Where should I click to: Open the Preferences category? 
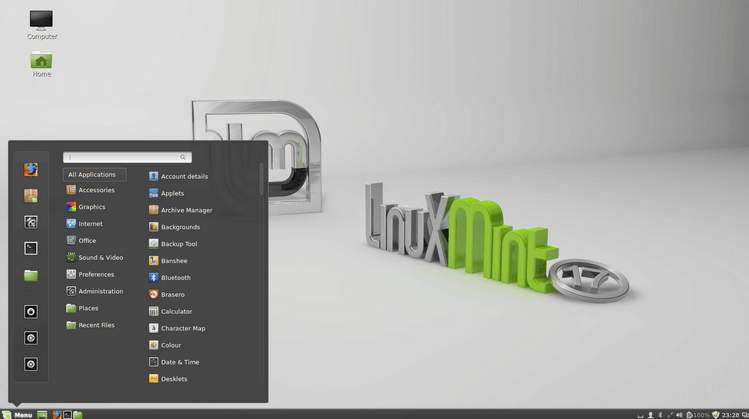(90, 274)
